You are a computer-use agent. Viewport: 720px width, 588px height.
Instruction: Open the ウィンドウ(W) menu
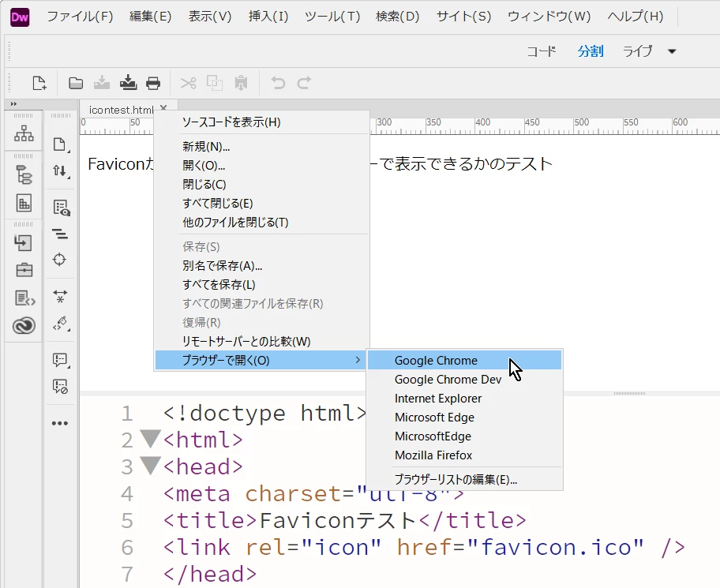tap(549, 17)
